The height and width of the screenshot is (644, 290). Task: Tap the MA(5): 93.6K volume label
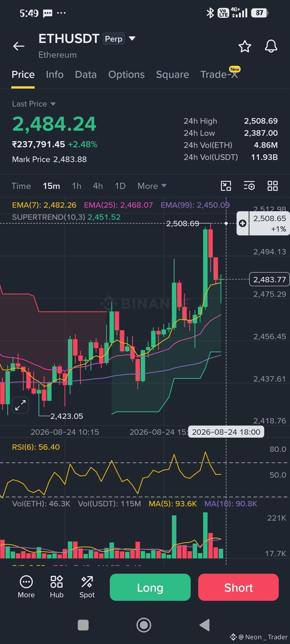pyautogui.click(x=173, y=504)
